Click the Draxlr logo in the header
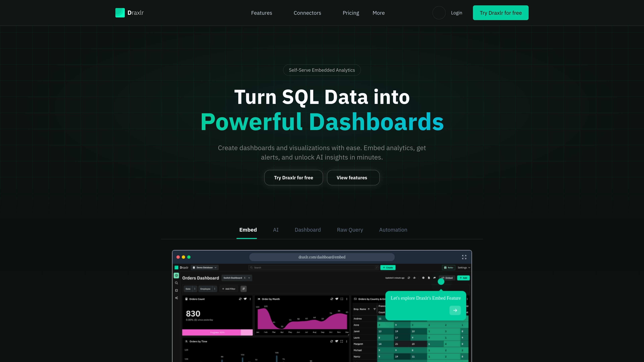This screenshot has height=362, width=644. click(129, 13)
